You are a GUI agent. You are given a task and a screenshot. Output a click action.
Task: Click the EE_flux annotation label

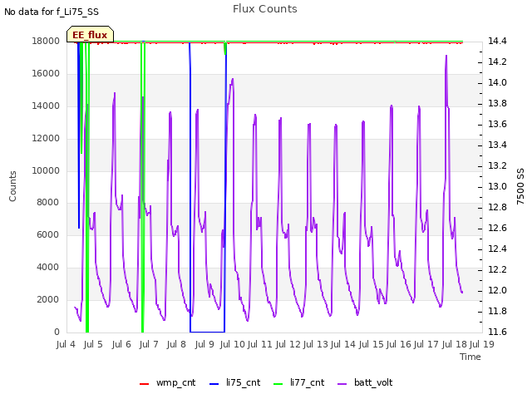pyautogui.click(x=90, y=35)
